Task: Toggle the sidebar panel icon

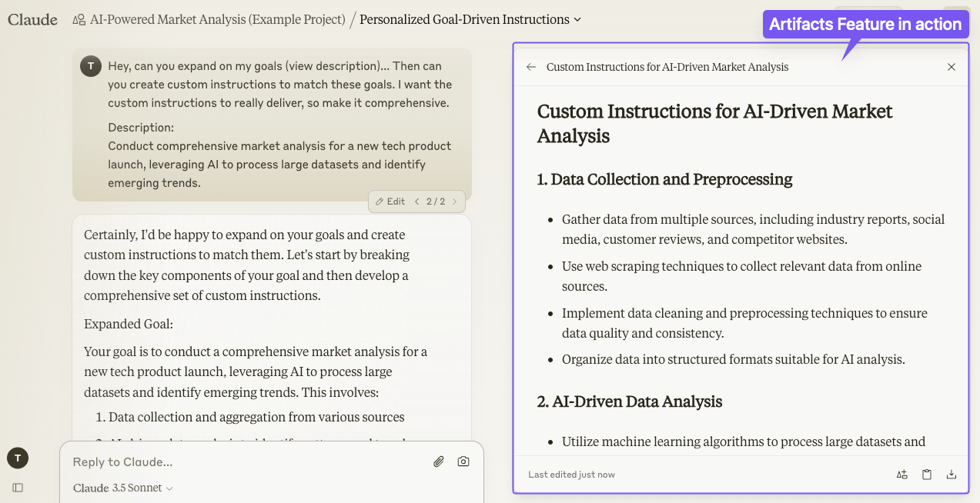Action: 18,488
